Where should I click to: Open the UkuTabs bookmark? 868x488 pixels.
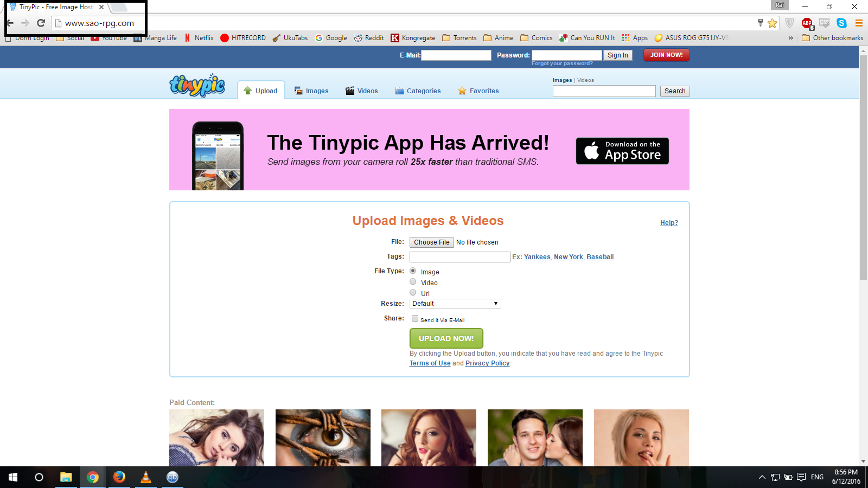pos(290,38)
